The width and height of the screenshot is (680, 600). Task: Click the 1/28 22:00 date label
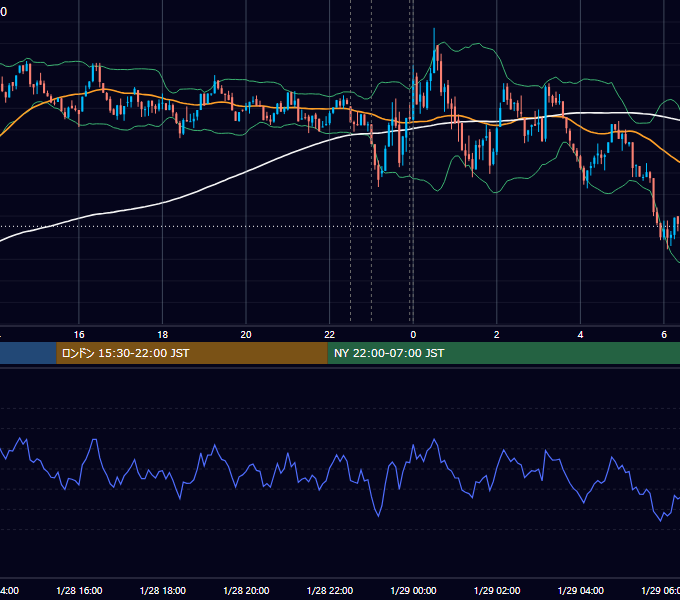[x=330, y=590]
